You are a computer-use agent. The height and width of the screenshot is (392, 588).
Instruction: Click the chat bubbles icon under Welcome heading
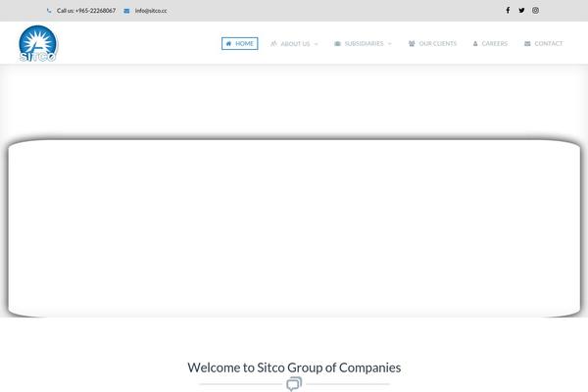click(x=294, y=384)
